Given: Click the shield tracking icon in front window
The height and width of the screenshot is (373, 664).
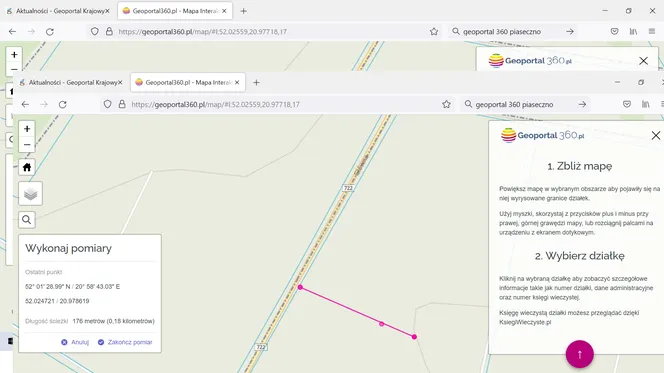Looking at the screenshot, I should coord(108,104).
